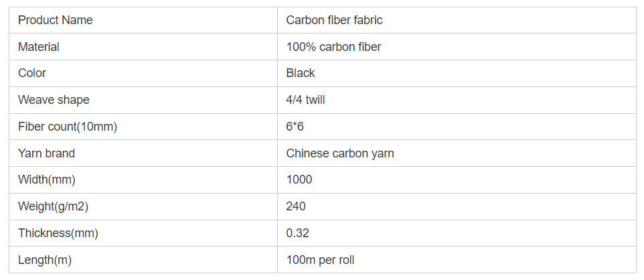The image size is (644, 280).
Task: Click the "Material" row label
Action: [x=39, y=47]
